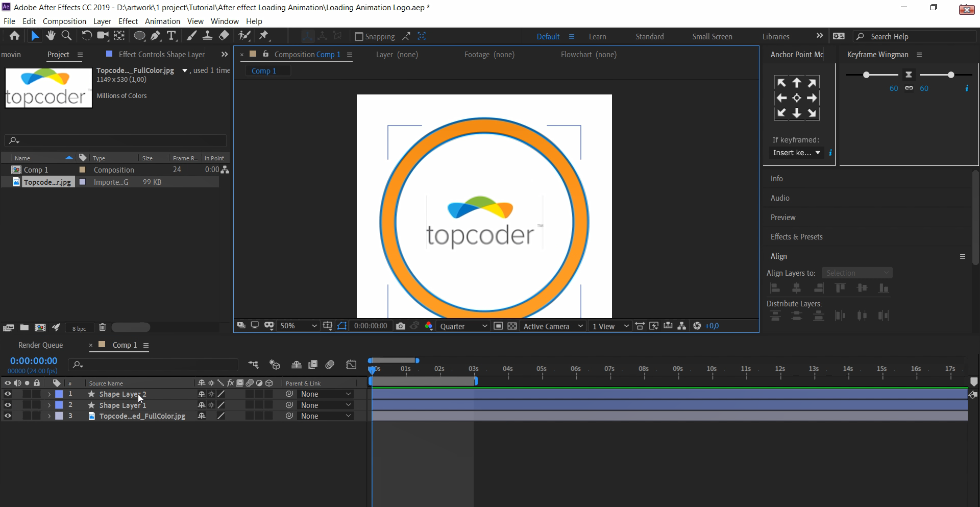Create a new composition from Project panel
This screenshot has width=980, height=507.
pos(40,328)
